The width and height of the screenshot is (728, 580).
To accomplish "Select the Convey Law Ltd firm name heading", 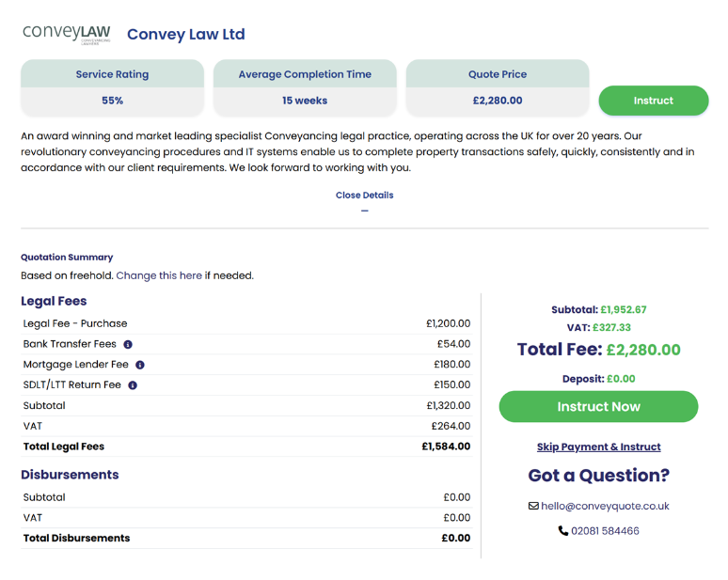I will pos(185,35).
